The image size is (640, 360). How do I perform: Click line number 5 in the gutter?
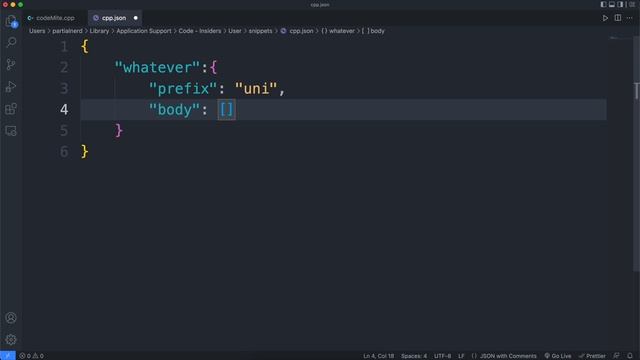click(64, 131)
